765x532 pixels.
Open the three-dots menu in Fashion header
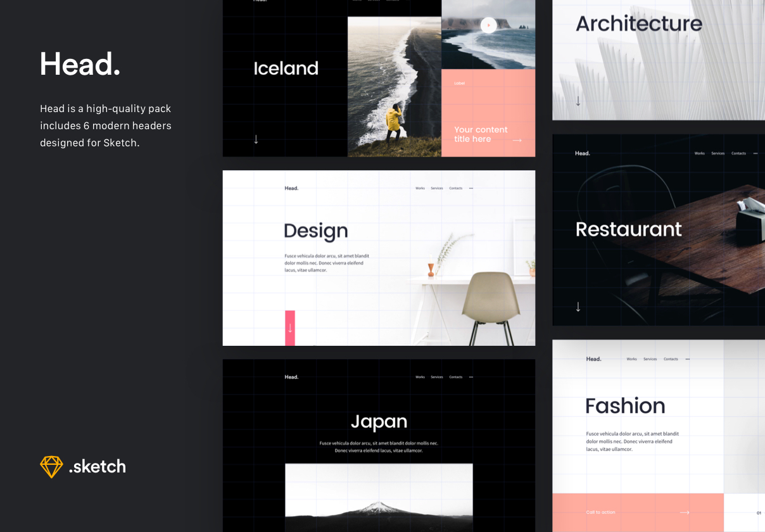688,359
